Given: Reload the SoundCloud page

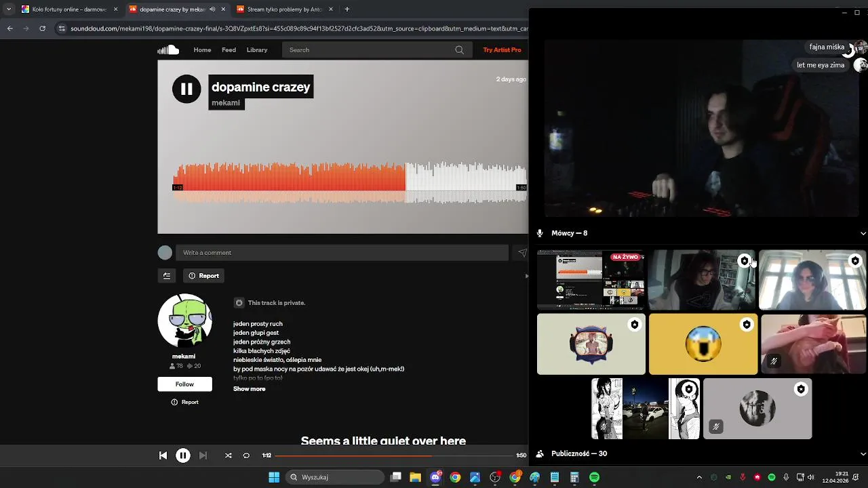Looking at the screenshot, I should point(42,28).
